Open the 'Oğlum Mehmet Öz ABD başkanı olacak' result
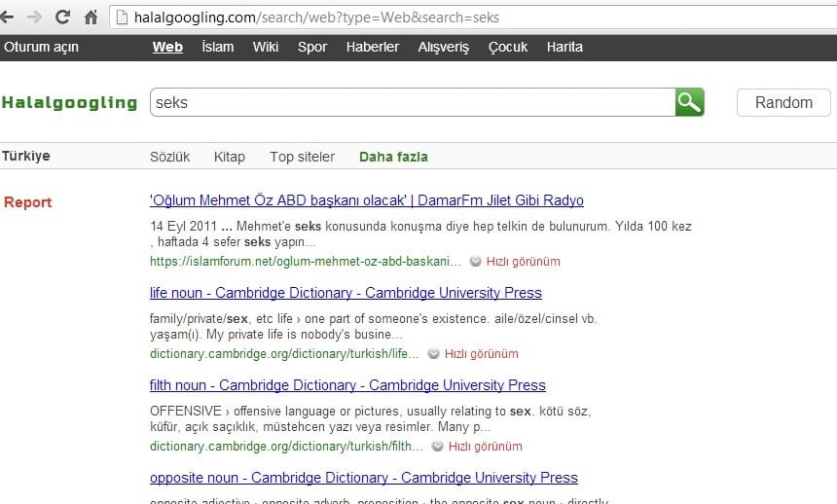Image resolution: width=837 pixels, height=504 pixels. click(367, 200)
